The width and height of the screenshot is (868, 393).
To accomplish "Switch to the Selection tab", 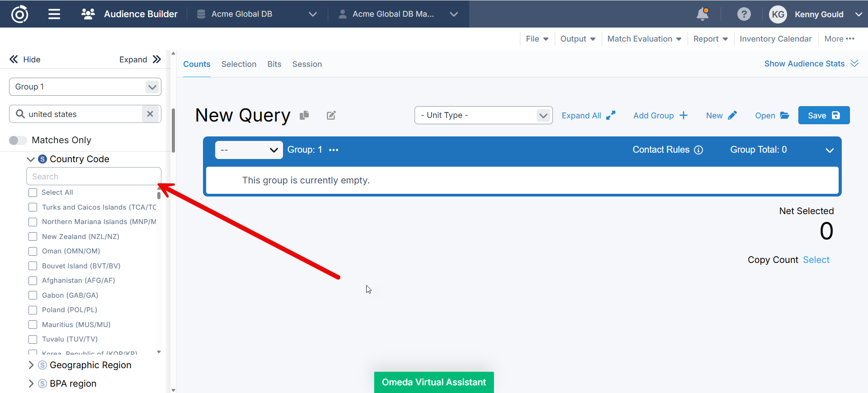I will (x=239, y=64).
